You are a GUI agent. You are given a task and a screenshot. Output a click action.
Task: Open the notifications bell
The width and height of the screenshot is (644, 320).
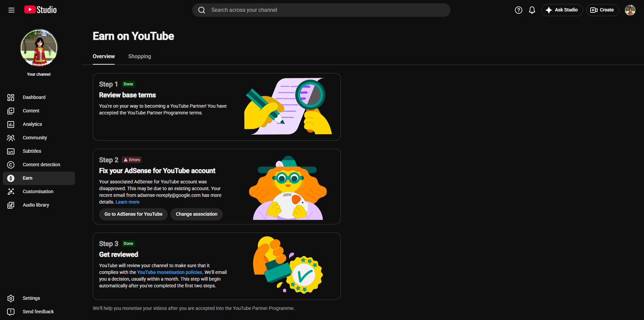coord(532,10)
